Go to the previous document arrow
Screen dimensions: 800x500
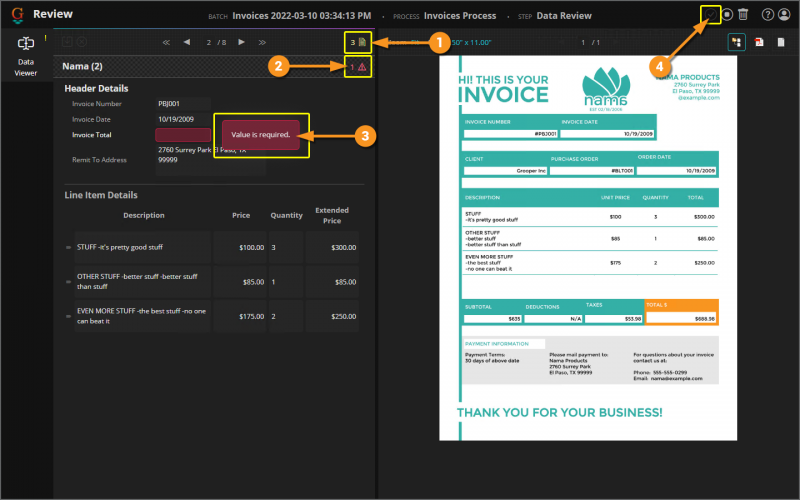[186, 42]
